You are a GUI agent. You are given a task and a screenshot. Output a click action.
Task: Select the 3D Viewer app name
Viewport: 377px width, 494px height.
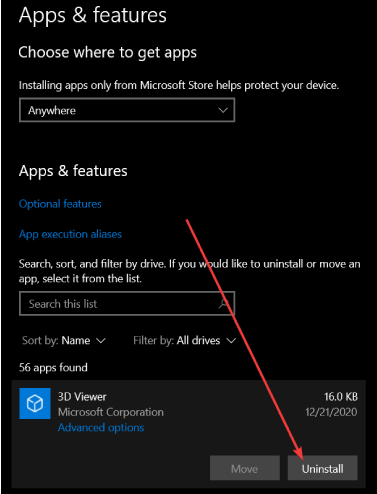coord(82,397)
